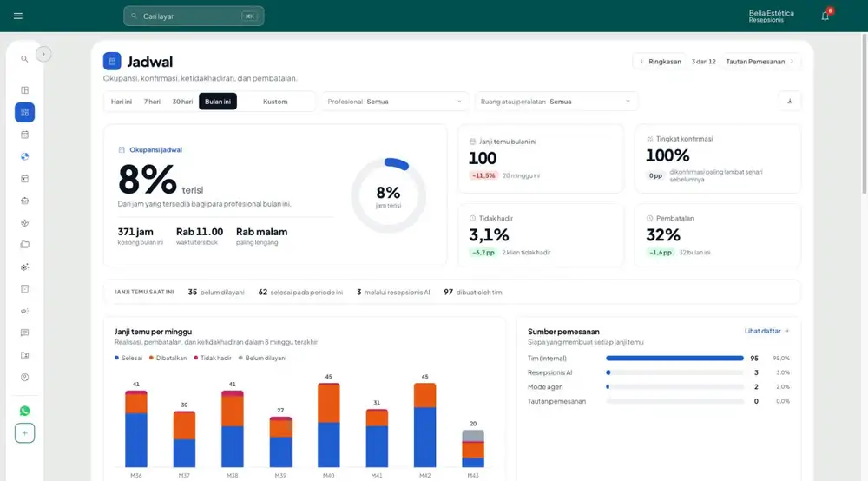This screenshot has height=481, width=868.
Task: Select the 7 hari period tab
Action: click(x=152, y=102)
